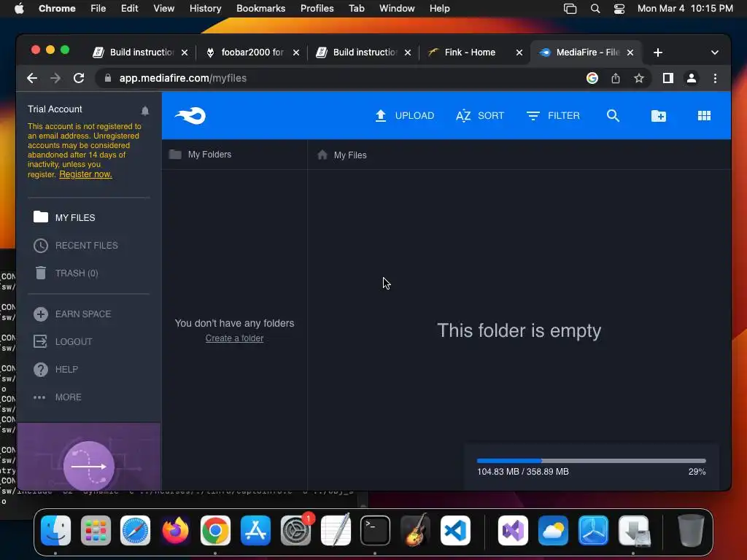Open Finder from the Dock

pyautogui.click(x=55, y=531)
